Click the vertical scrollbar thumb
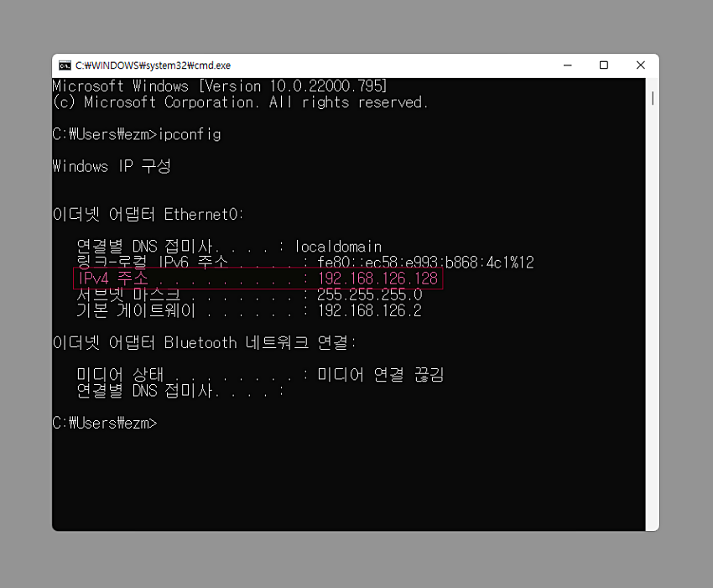This screenshot has width=713, height=588. pos(653,98)
